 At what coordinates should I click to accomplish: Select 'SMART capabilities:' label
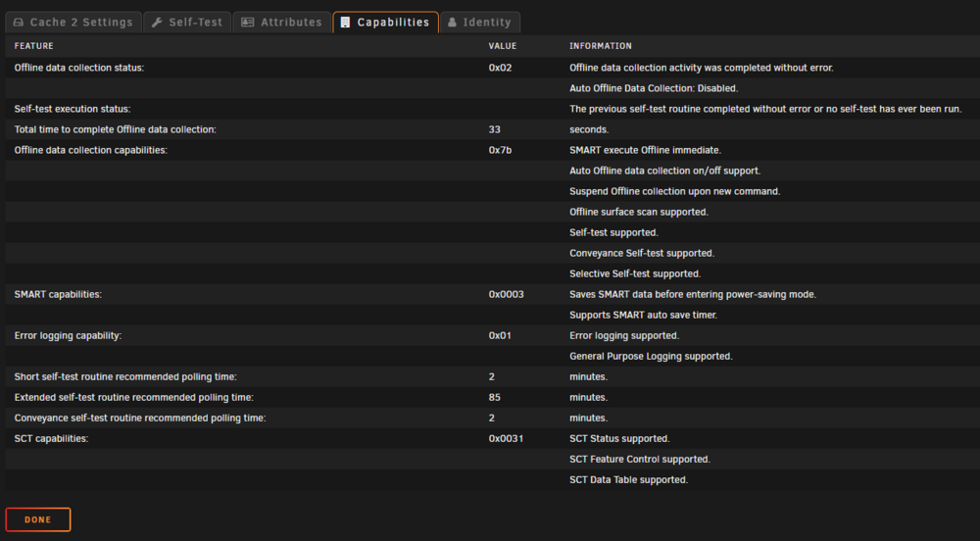coord(58,294)
